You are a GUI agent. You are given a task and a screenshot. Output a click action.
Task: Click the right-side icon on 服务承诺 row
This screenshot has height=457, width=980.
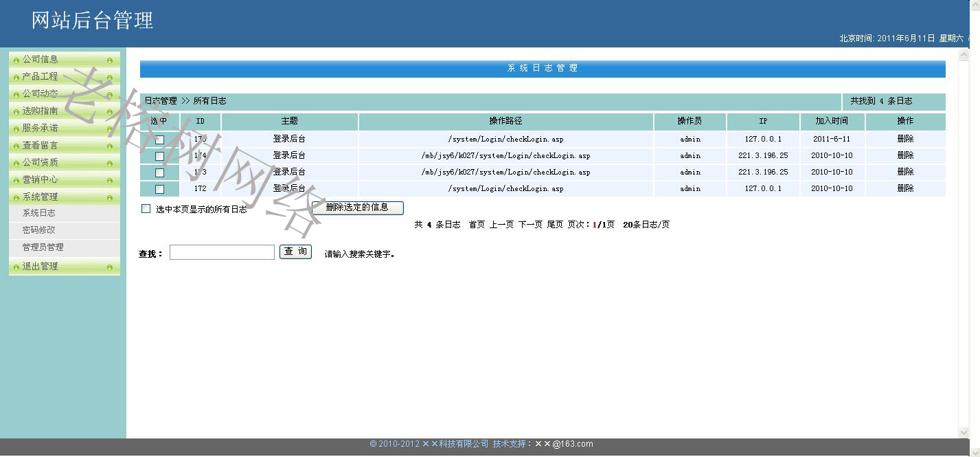tap(109, 129)
